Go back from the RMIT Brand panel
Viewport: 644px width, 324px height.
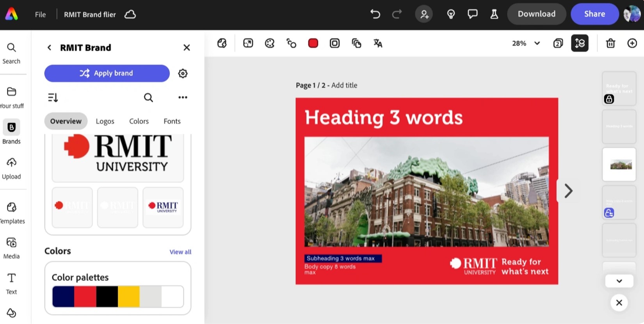(x=49, y=48)
